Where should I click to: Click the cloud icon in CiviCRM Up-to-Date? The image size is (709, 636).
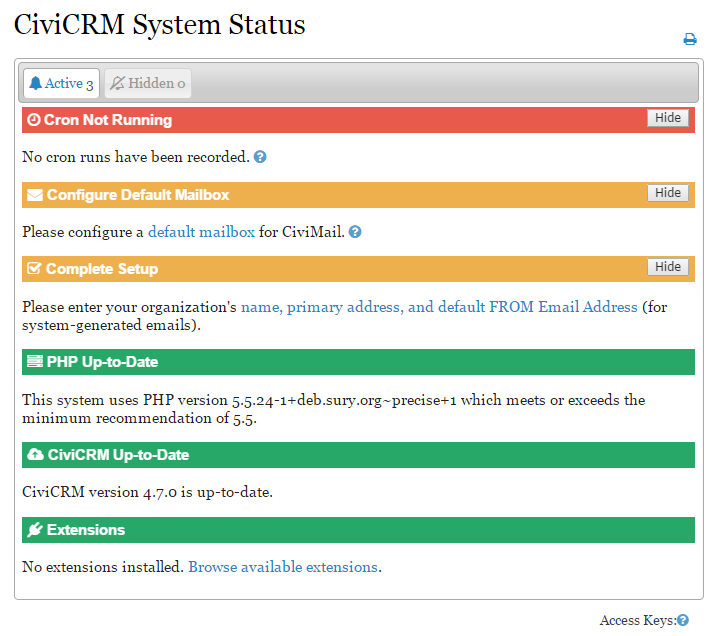click(35, 455)
